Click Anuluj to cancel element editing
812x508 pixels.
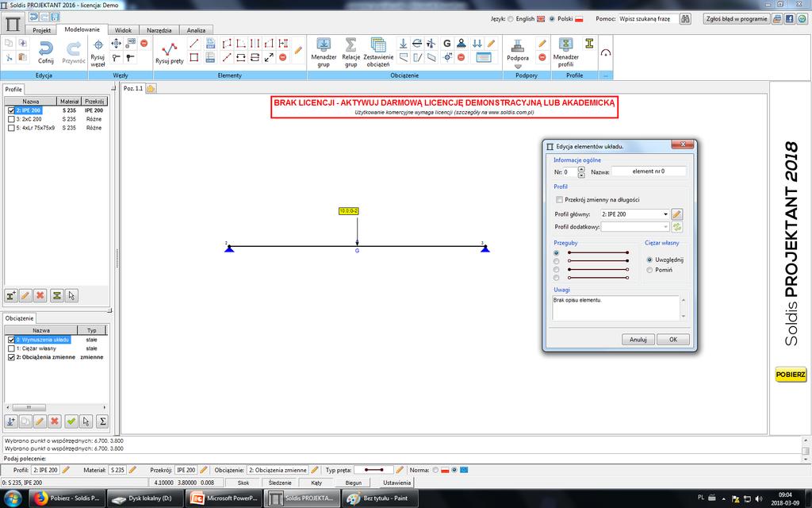point(638,340)
